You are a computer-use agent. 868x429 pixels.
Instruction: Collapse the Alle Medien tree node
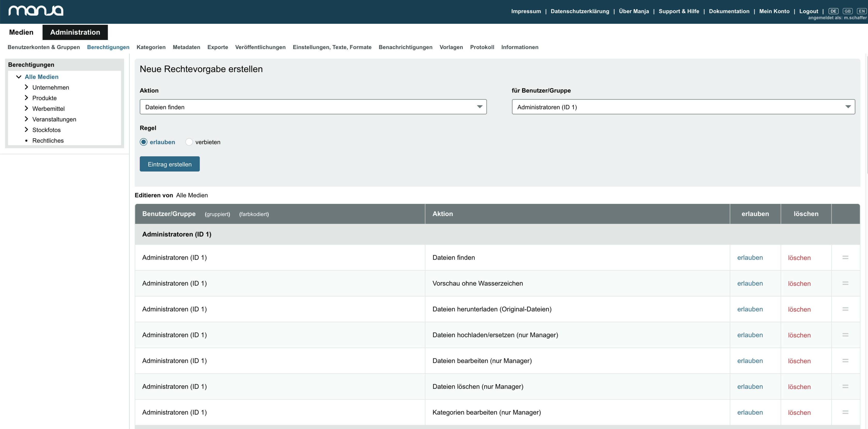click(x=19, y=77)
